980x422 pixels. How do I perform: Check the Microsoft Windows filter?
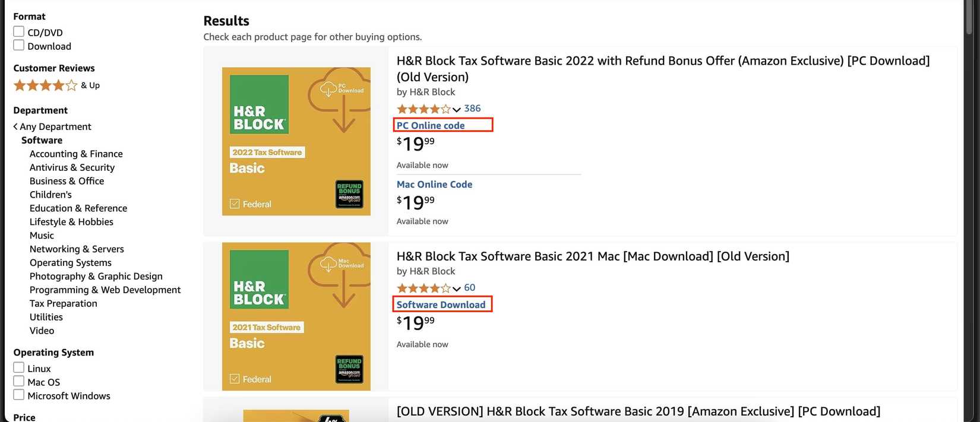tap(19, 395)
